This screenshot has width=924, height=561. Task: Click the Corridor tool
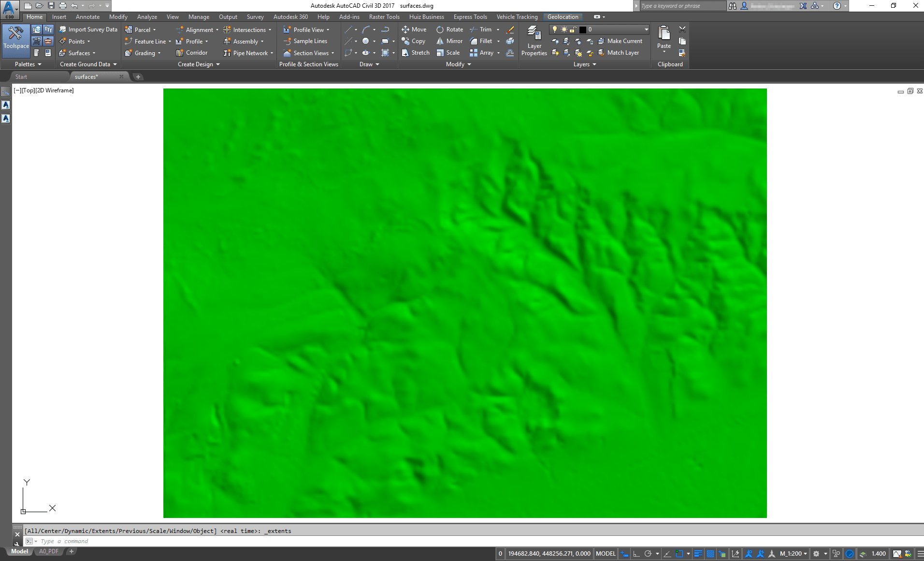[192, 53]
